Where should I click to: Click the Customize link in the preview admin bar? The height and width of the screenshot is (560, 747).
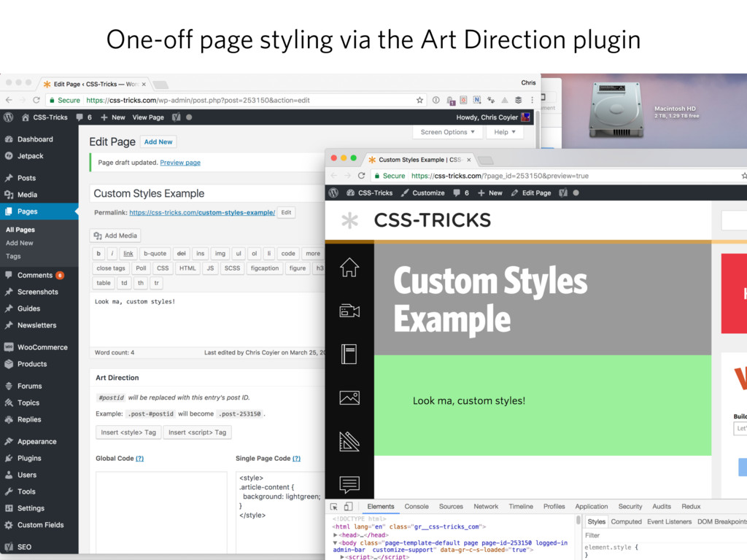click(423, 192)
